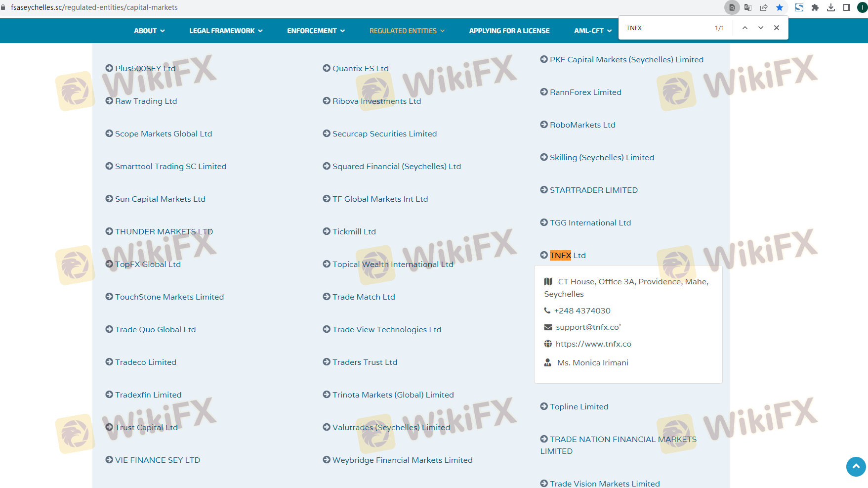The width and height of the screenshot is (868, 488).
Task: Click the scroll-to-top arrow button
Action: [856, 466]
